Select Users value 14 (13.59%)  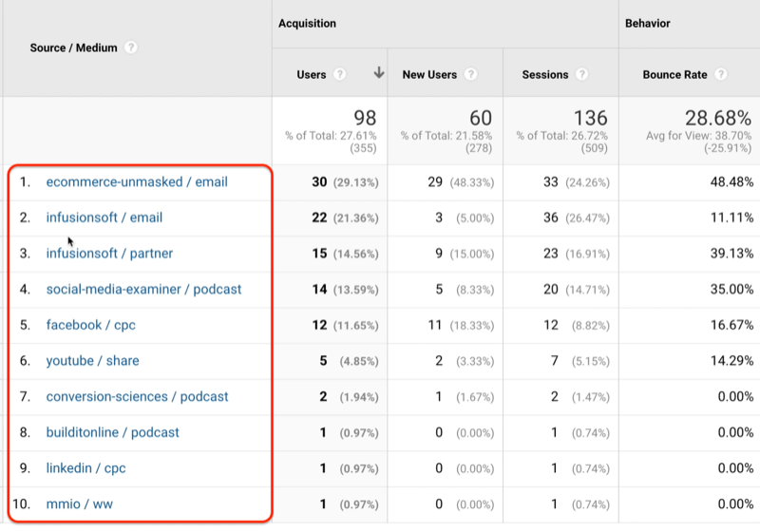pyautogui.click(x=345, y=290)
